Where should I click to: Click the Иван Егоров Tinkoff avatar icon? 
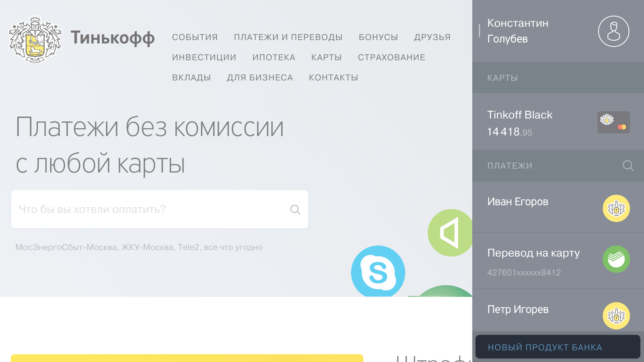coord(616,208)
